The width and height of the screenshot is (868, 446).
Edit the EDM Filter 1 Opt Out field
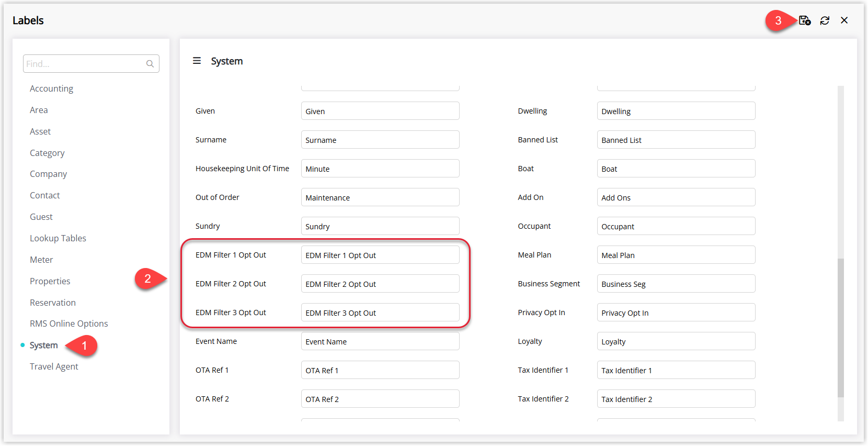point(380,255)
